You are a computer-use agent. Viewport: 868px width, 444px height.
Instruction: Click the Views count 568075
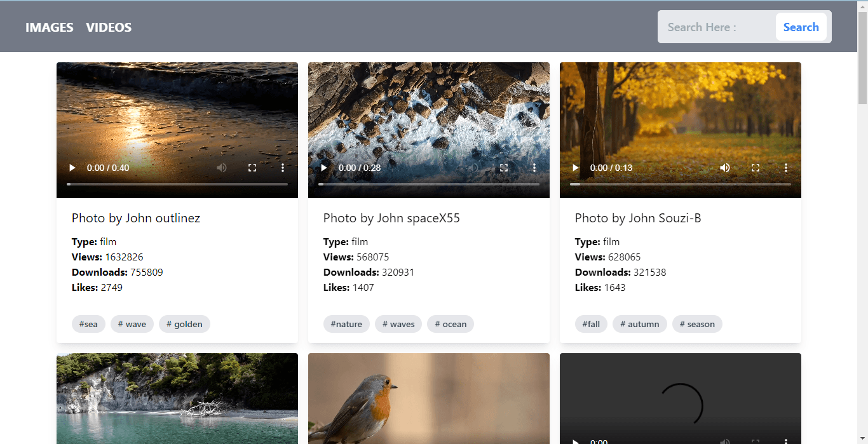click(373, 257)
